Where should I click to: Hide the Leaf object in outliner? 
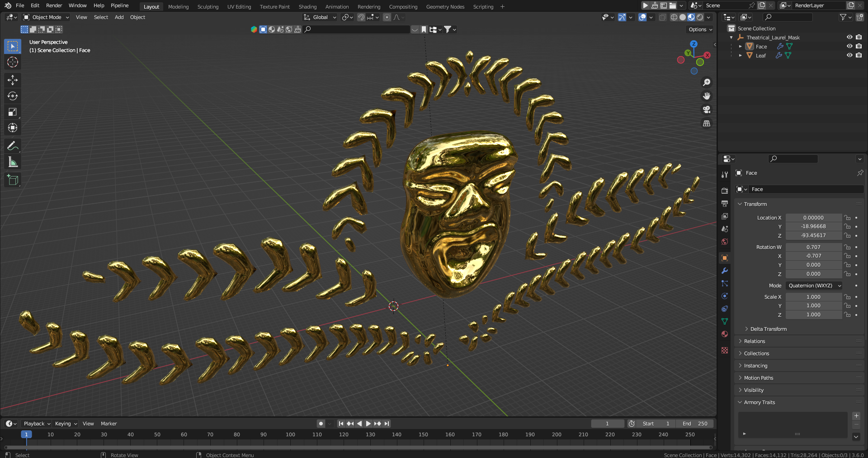pyautogui.click(x=849, y=55)
